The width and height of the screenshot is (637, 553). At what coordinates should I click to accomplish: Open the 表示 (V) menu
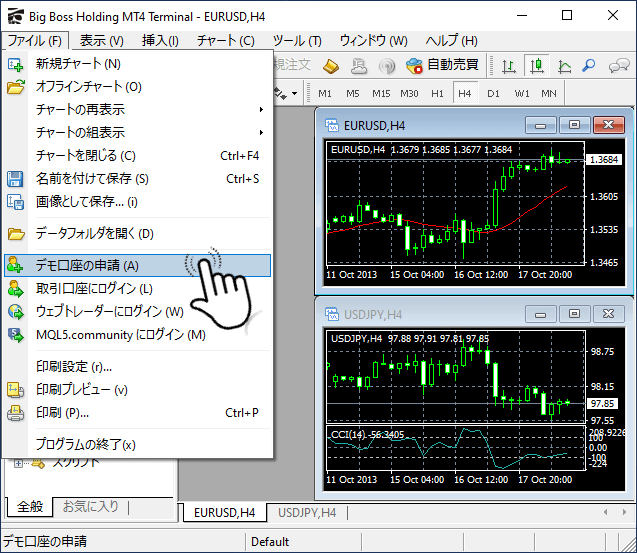tap(102, 41)
